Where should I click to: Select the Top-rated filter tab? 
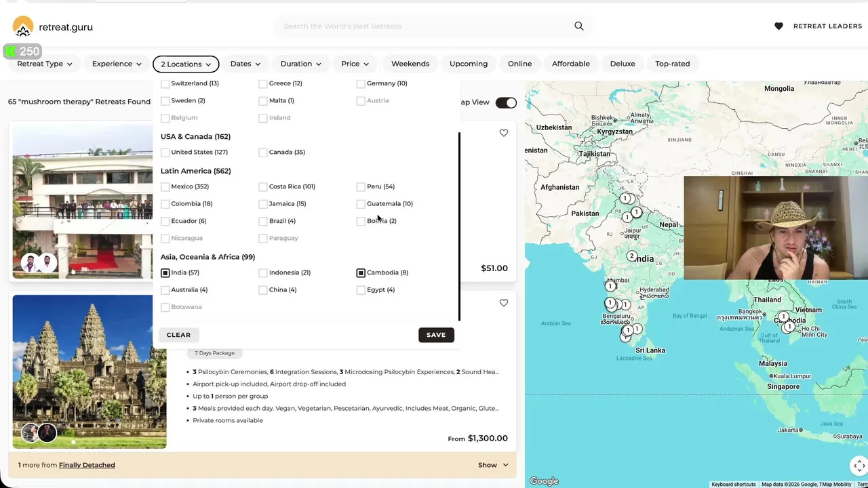(x=672, y=64)
